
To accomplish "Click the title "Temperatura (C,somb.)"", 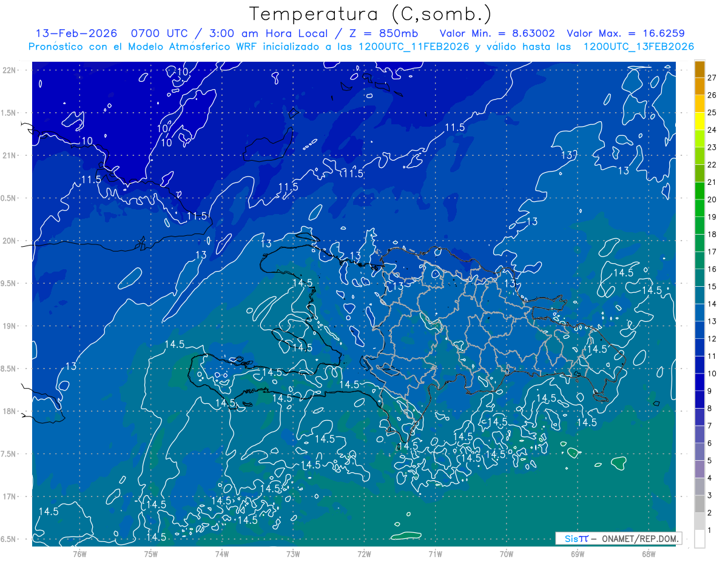I will coord(370,14).
